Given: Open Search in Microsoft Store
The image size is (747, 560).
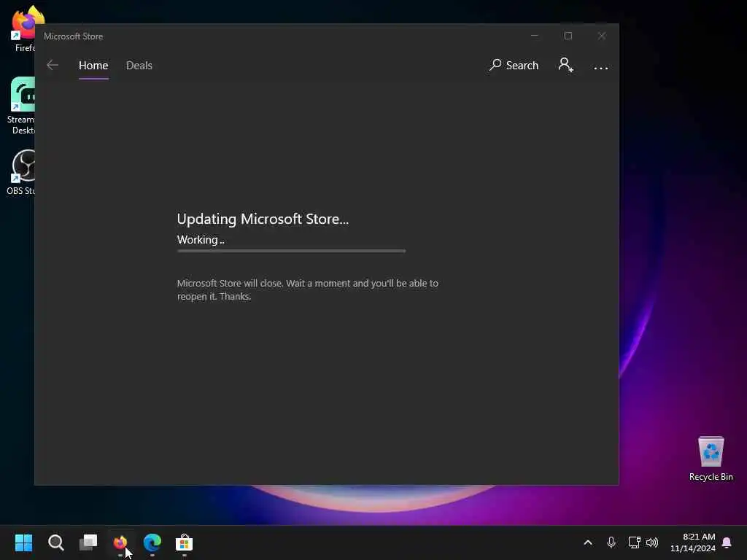Looking at the screenshot, I should (x=514, y=65).
